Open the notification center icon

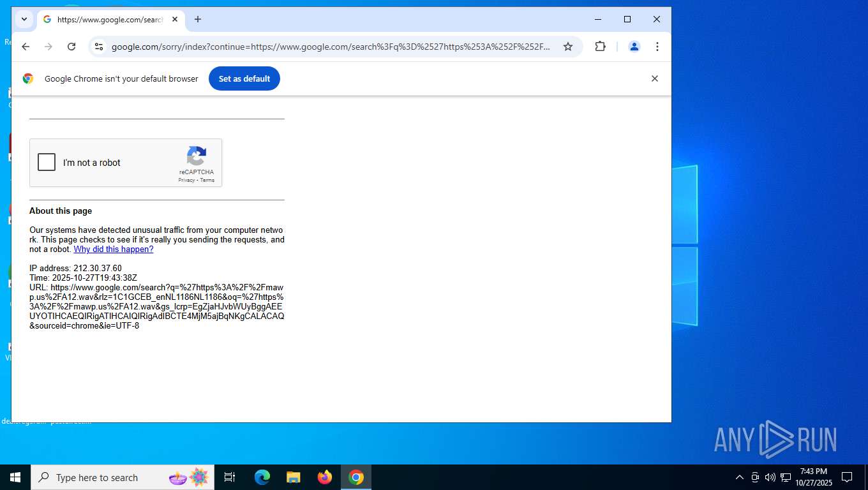point(848,477)
